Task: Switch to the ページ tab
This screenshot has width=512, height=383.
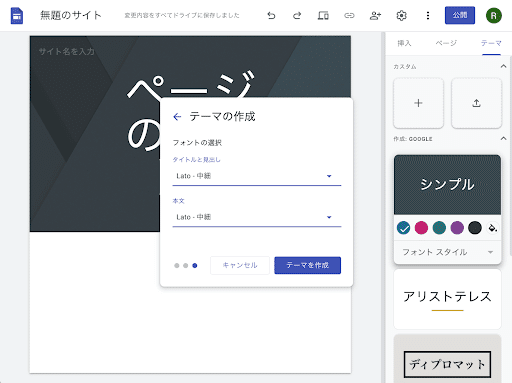Action: pyautogui.click(x=446, y=43)
